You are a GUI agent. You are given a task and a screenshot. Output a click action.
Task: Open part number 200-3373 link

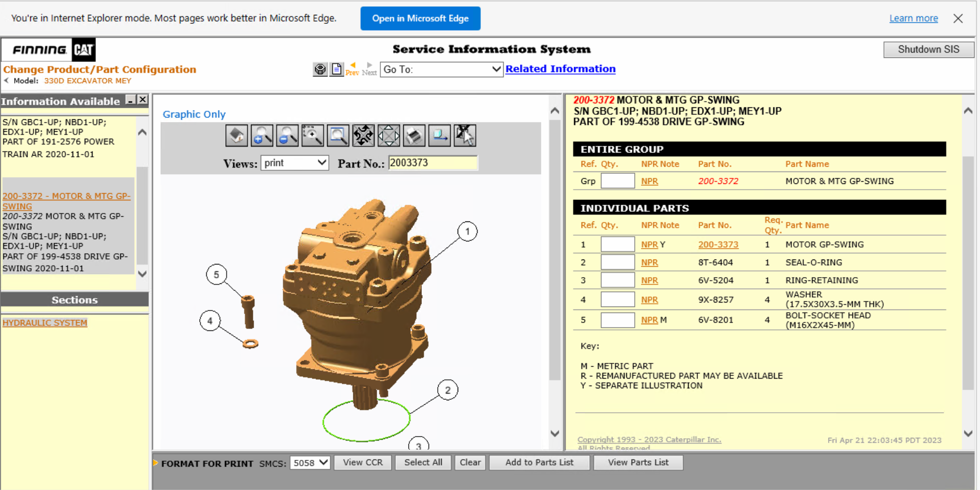pos(718,245)
